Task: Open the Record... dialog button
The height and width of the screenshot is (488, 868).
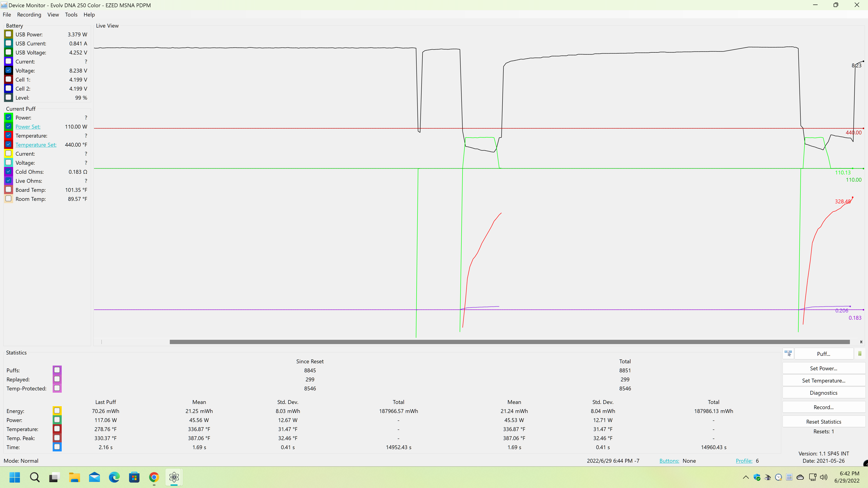Action: point(823,407)
